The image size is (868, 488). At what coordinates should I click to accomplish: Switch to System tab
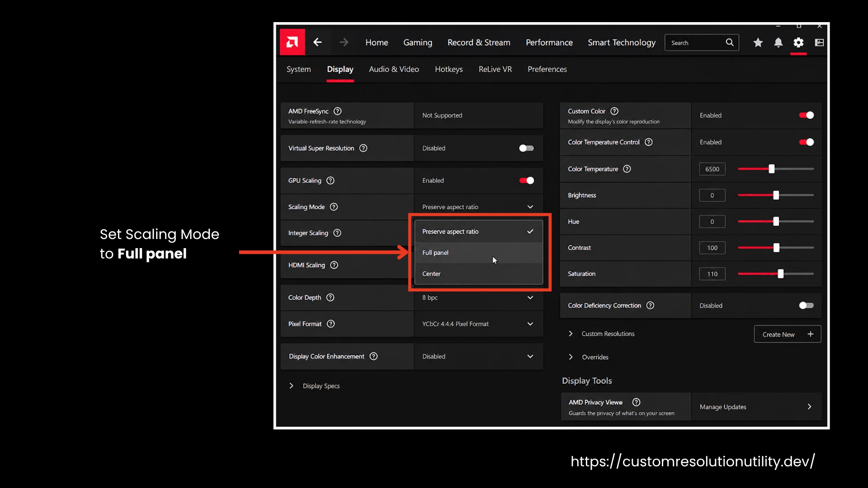tap(298, 69)
